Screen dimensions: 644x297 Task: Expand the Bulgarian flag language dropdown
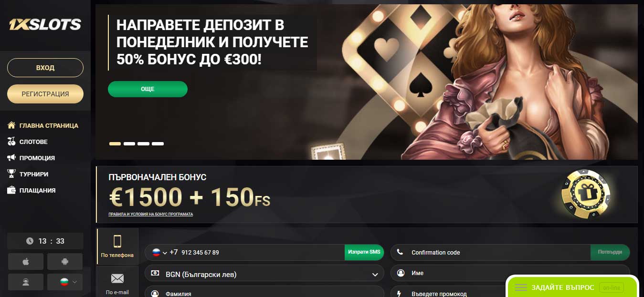(65, 282)
